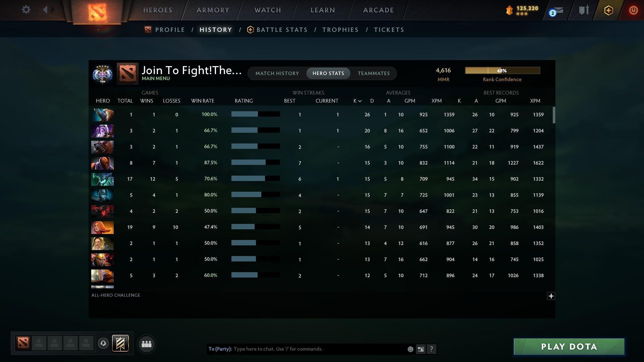Go to the TROPHIES section
Screen dimensions: 644x362
340,29
